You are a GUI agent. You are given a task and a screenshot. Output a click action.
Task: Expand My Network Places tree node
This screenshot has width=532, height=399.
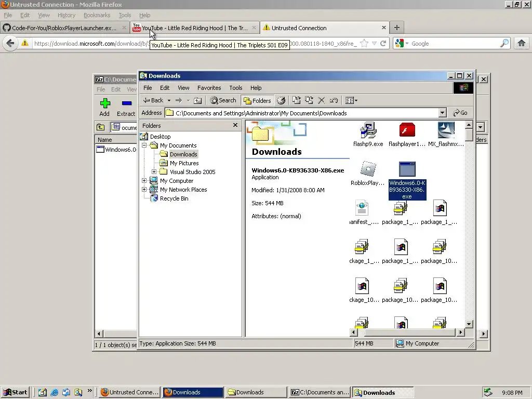(144, 189)
